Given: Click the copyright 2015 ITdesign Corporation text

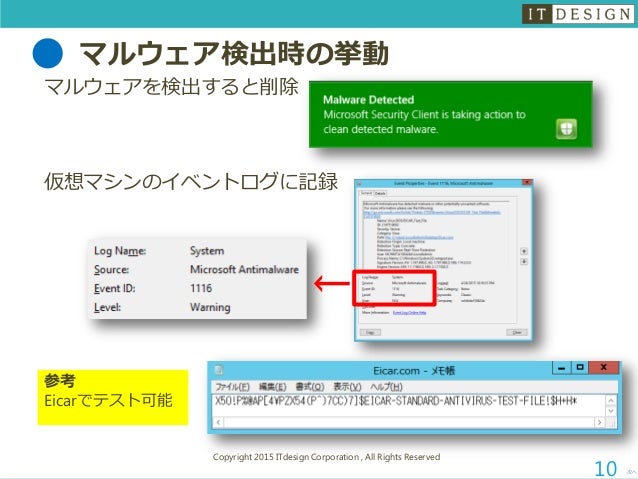Looking at the screenshot, I should (x=326, y=457).
